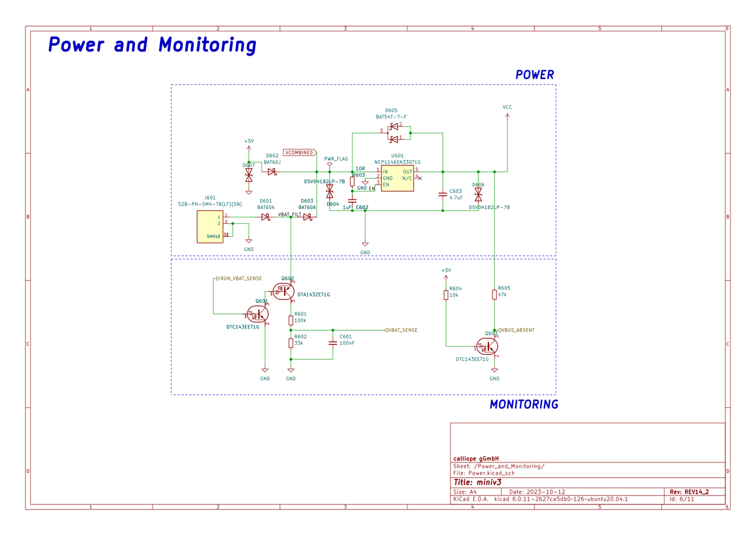This screenshot has width=756, height=535.
Task: Click the U601 NCP114ASN330T1G regulator symbol
Action: (397, 178)
